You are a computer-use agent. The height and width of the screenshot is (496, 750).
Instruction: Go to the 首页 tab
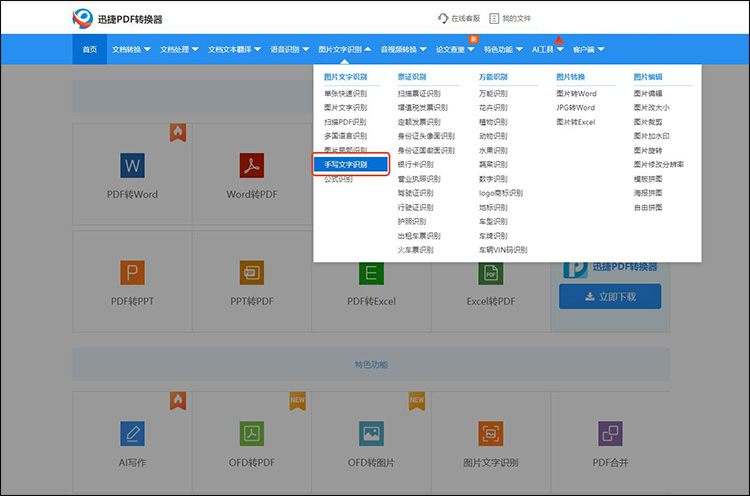(90, 49)
